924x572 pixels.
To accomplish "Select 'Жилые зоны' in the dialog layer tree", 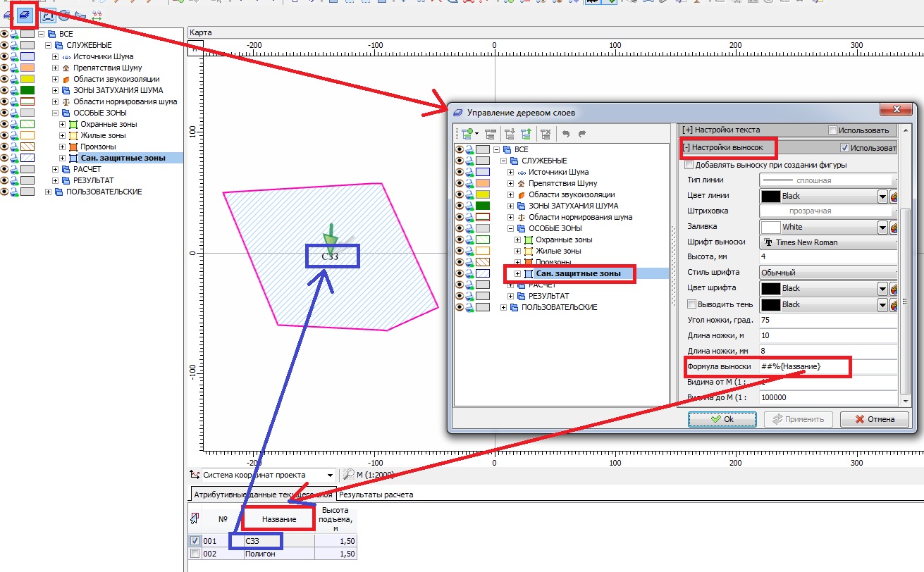I will [x=558, y=251].
